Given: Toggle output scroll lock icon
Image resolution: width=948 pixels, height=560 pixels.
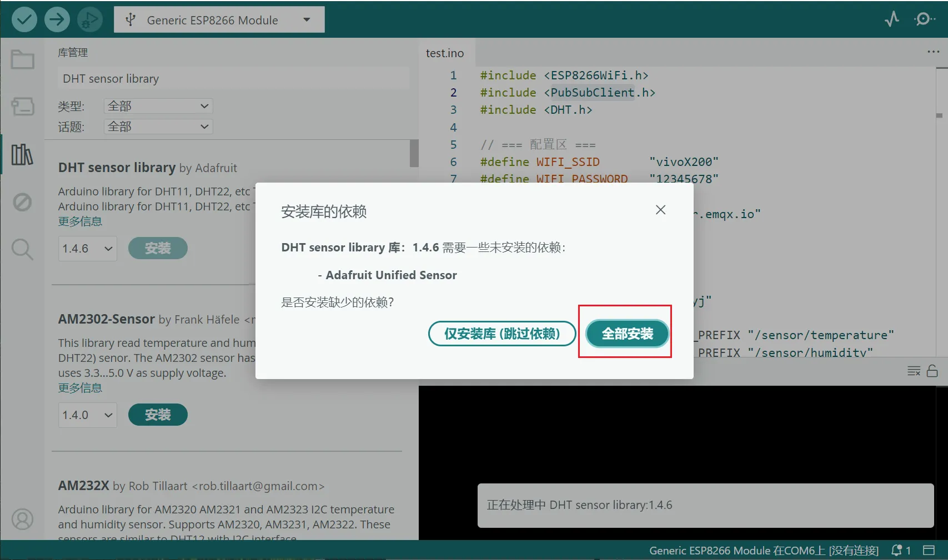Looking at the screenshot, I should click(x=932, y=371).
